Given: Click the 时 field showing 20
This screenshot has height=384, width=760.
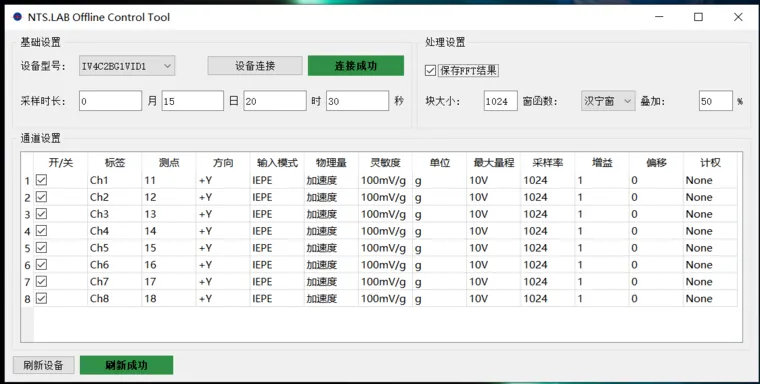Looking at the screenshot, I should click(x=275, y=101).
